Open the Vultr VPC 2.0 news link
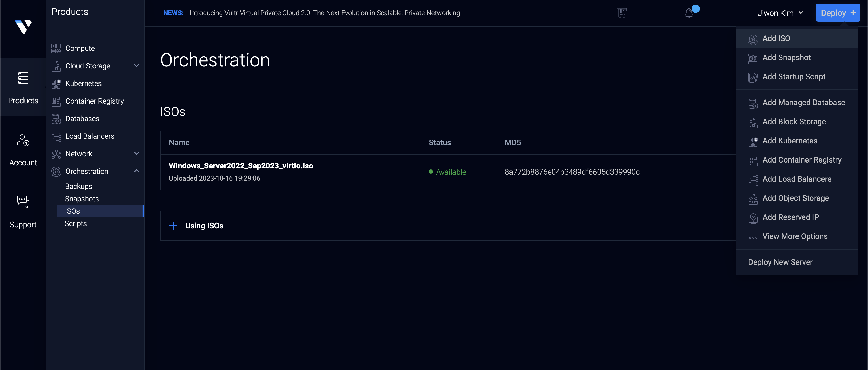Image resolution: width=868 pixels, height=370 pixels. [x=324, y=13]
